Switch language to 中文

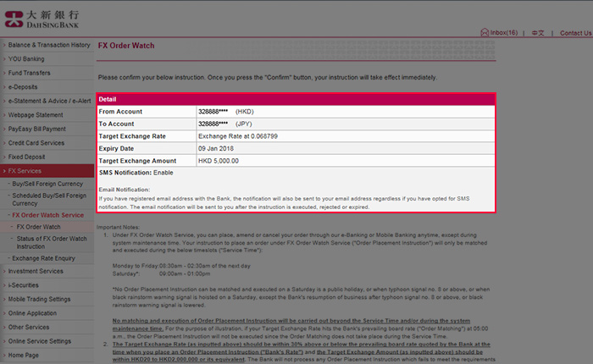coord(538,33)
